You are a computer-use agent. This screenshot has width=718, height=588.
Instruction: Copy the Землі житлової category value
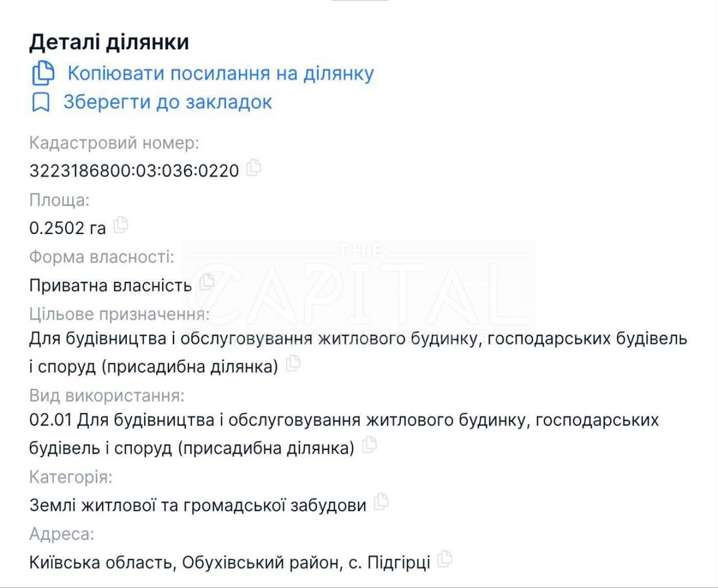coord(381,502)
